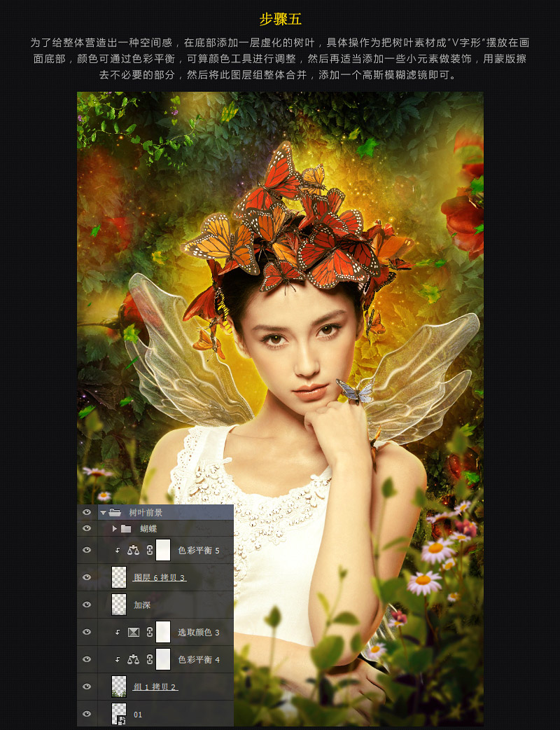This screenshot has width=560, height=730.
Task: Hide the 树叶前景 group with its eye icon
Action: 87,512
